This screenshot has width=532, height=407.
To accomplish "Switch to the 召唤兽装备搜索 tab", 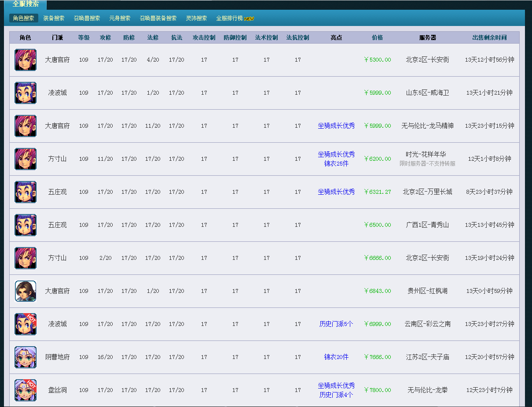I will click(x=158, y=18).
